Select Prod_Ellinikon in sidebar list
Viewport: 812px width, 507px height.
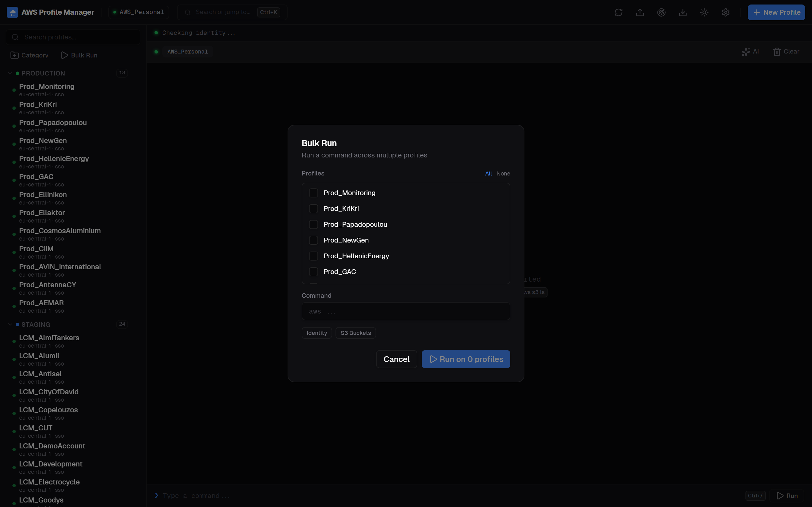pyautogui.click(x=43, y=195)
